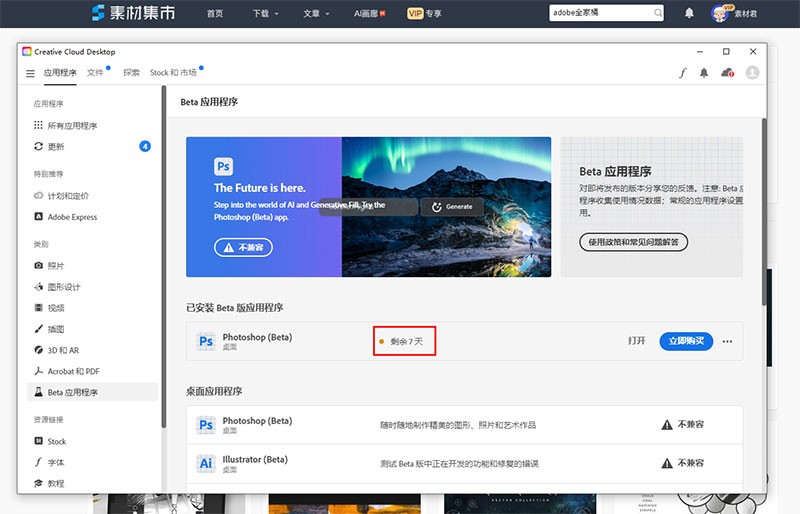Image resolution: width=800 pixels, height=514 pixels.
Task: Select the Beta apps flask item
Action: click(92, 392)
